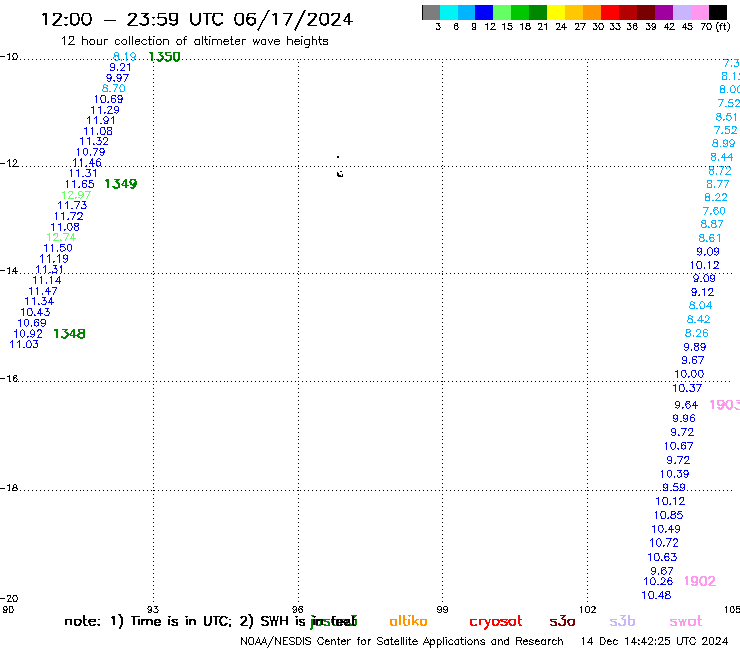Click the yellow swatch in the wave height legend
This screenshot has width=740, height=650.
[556, 12]
